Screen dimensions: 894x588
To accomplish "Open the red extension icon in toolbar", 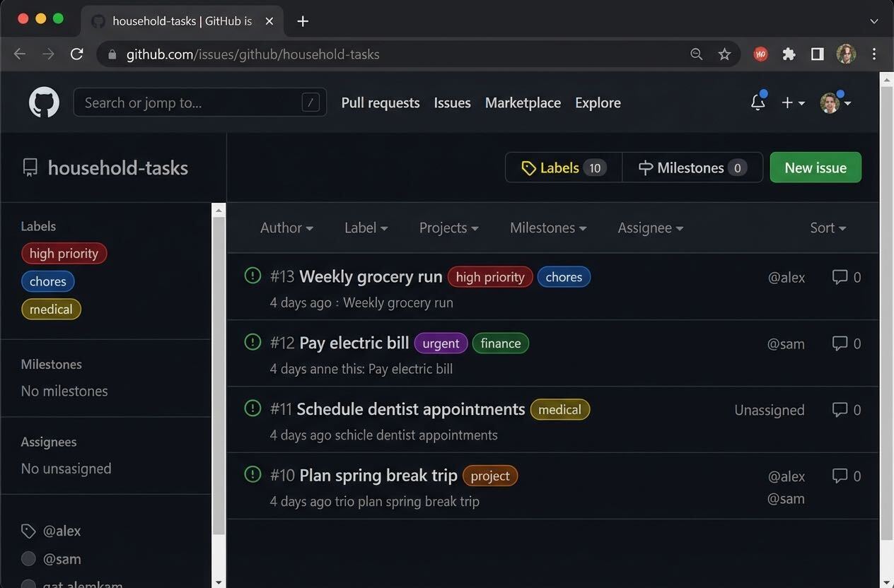I will point(761,54).
